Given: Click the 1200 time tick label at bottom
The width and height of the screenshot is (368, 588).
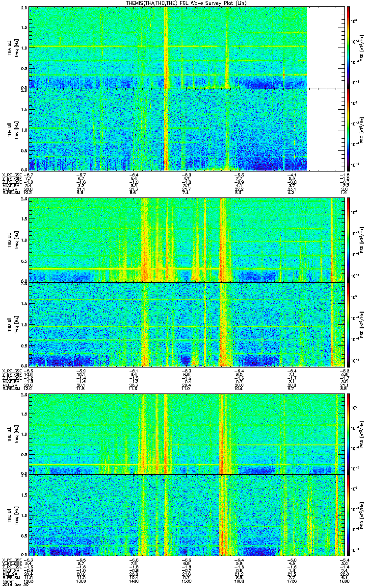Looking at the screenshot, I should pyautogui.click(x=29, y=581).
